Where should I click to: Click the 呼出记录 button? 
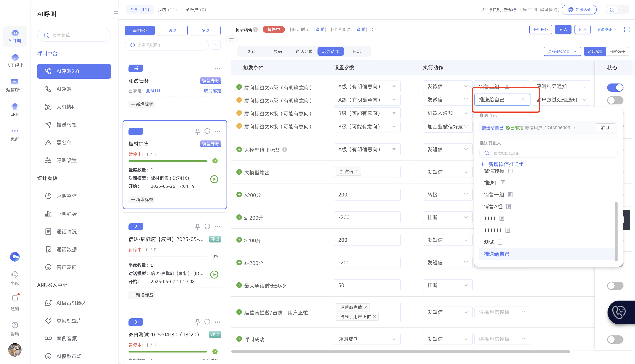(579, 9)
